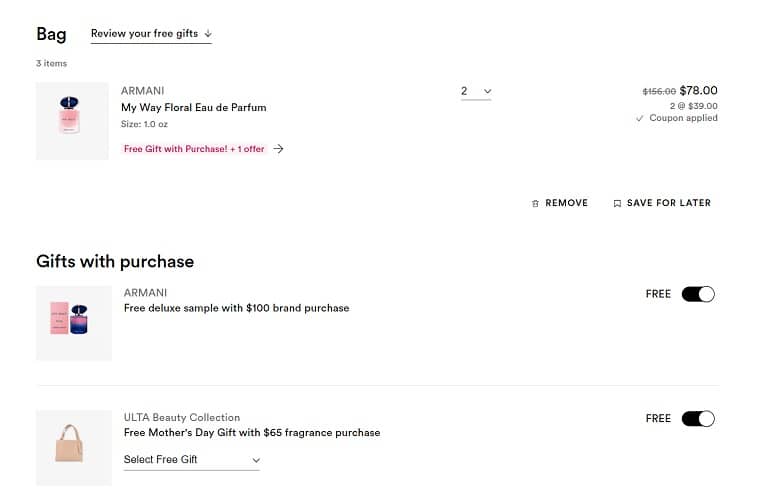Image resolution: width=757 pixels, height=500 pixels.
Task: Click the Armani deluxe sample gift image
Action: [74, 323]
